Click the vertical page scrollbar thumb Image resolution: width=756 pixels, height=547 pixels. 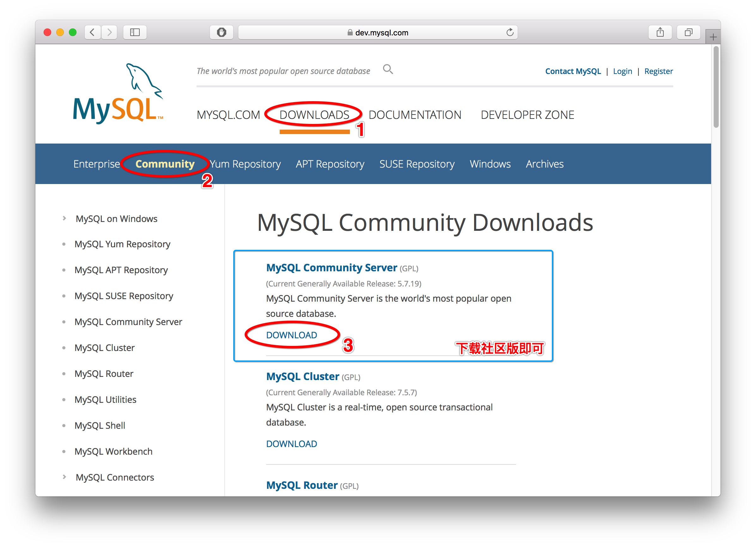(x=716, y=87)
